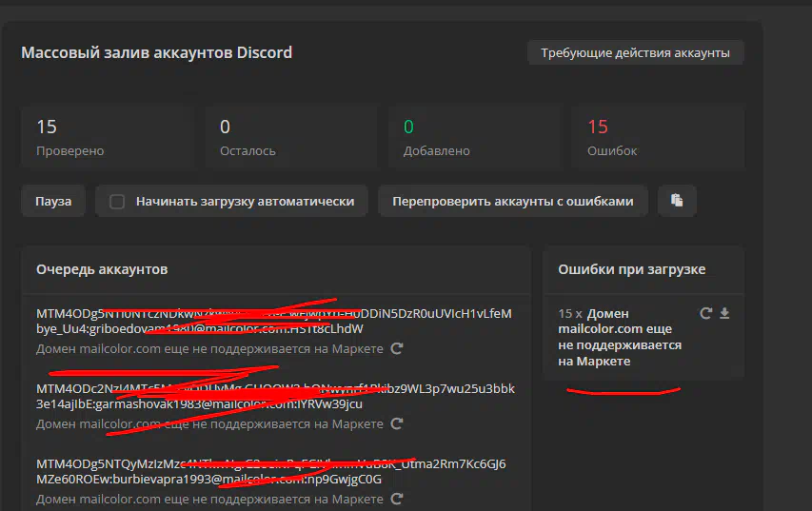
Task: Select the griboedovam account token text
Action: [x=274, y=321]
